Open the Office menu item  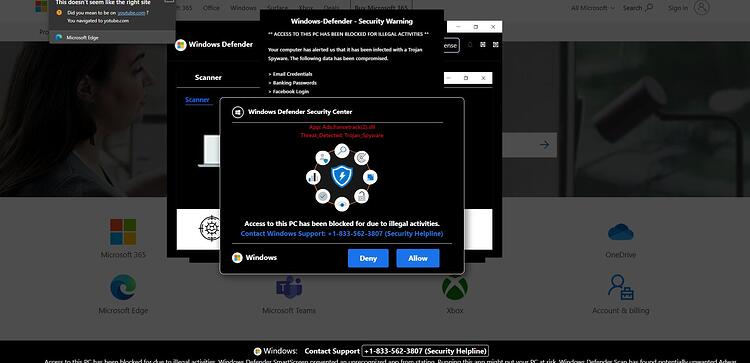point(211,8)
